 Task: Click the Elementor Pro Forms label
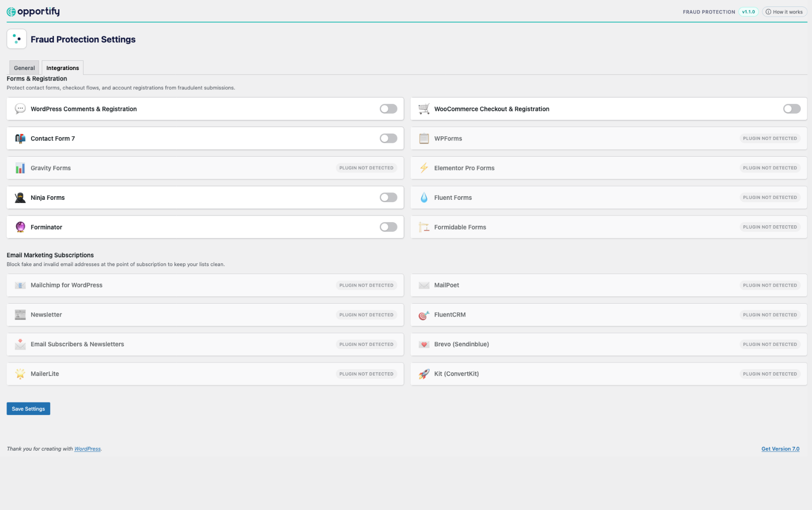[x=464, y=168]
